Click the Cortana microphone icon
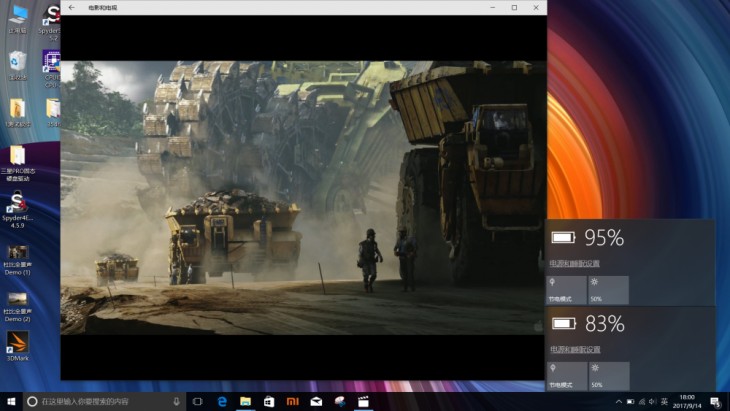Screen dimensions: 730x411 pyautogui.click(x=176, y=401)
